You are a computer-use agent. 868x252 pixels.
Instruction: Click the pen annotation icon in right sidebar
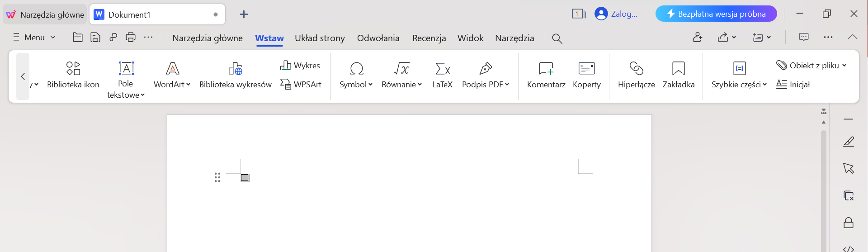pyautogui.click(x=849, y=142)
